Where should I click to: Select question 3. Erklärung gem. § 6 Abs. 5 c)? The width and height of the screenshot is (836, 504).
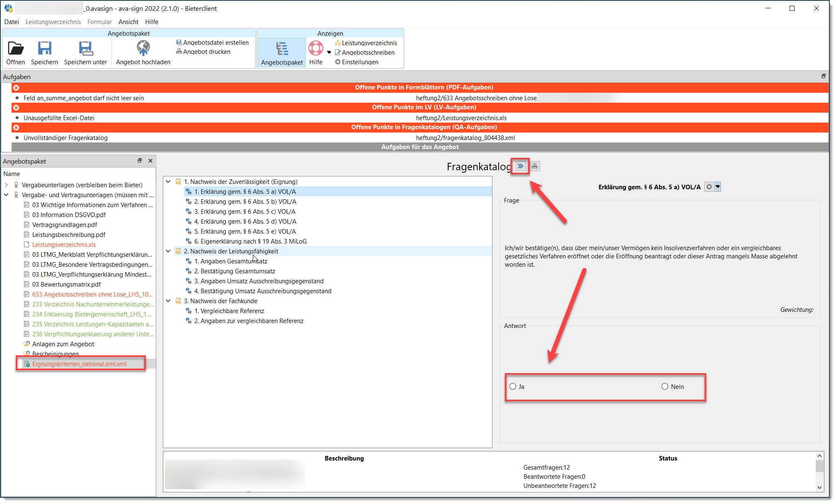pos(245,212)
